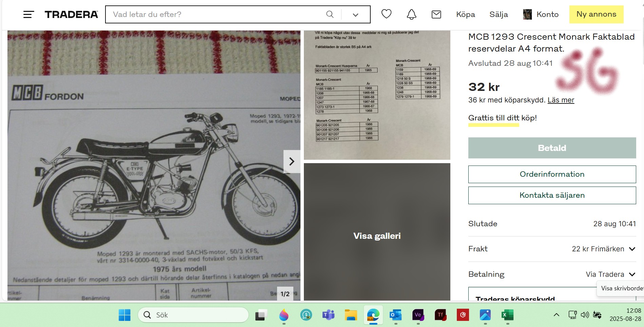This screenshot has height=327, width=644.
Task: Create a new listing with Ny annons
Action: 596,14
